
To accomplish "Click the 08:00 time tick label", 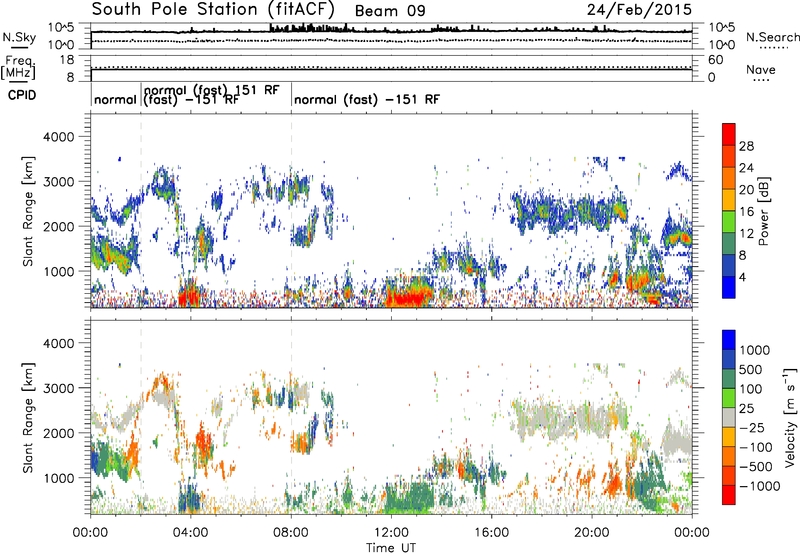I will (x=291, y=533).
